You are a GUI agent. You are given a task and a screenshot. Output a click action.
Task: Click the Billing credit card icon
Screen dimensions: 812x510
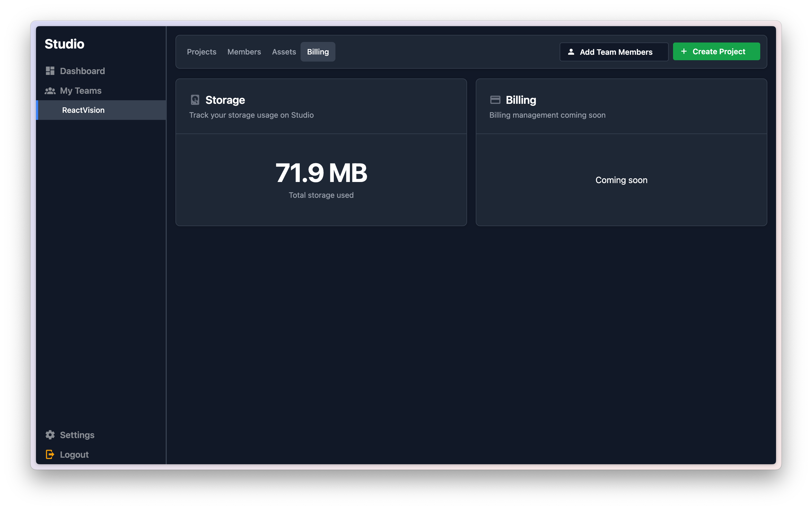(495, 100)
